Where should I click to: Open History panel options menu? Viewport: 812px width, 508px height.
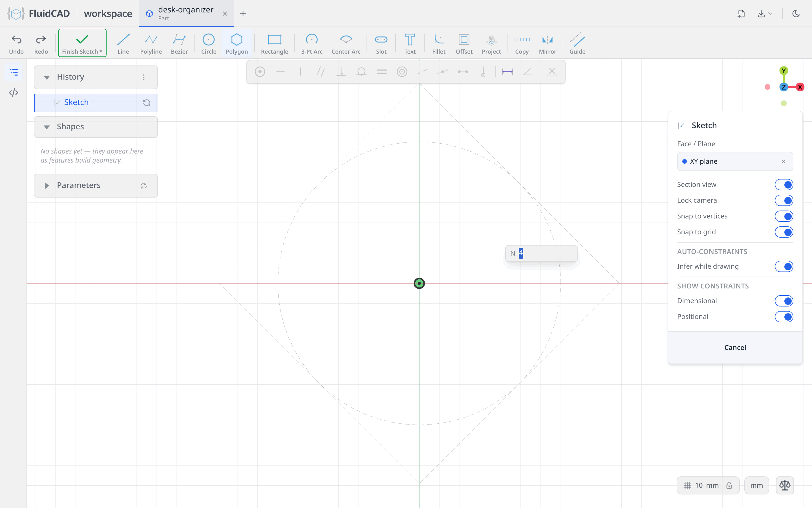click(144, 77)
